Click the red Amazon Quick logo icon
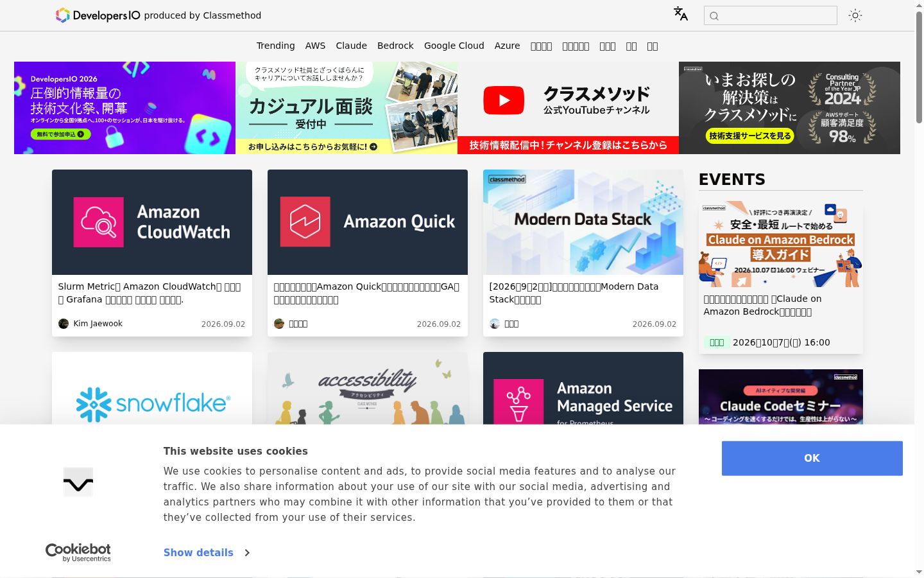 [305, 222]
